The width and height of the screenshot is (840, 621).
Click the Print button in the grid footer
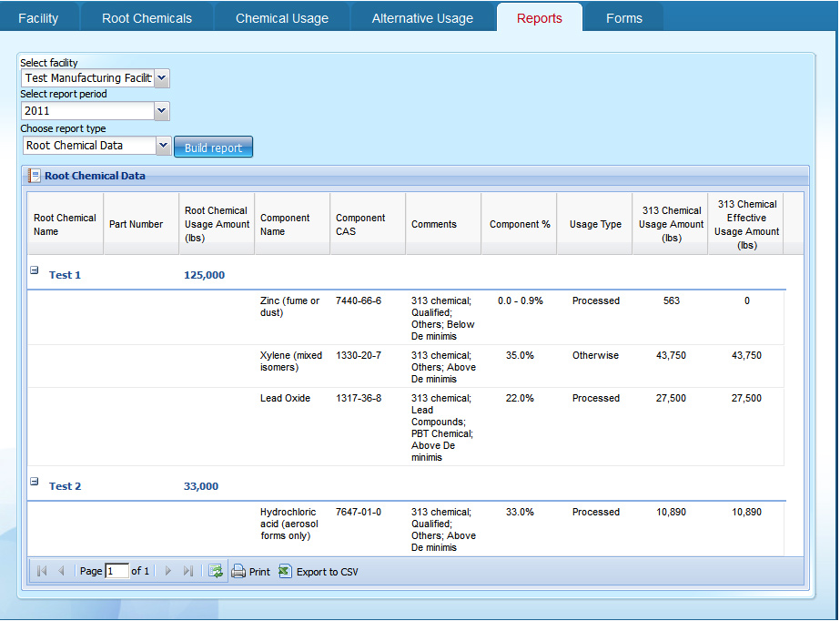(x=250, y=572)
